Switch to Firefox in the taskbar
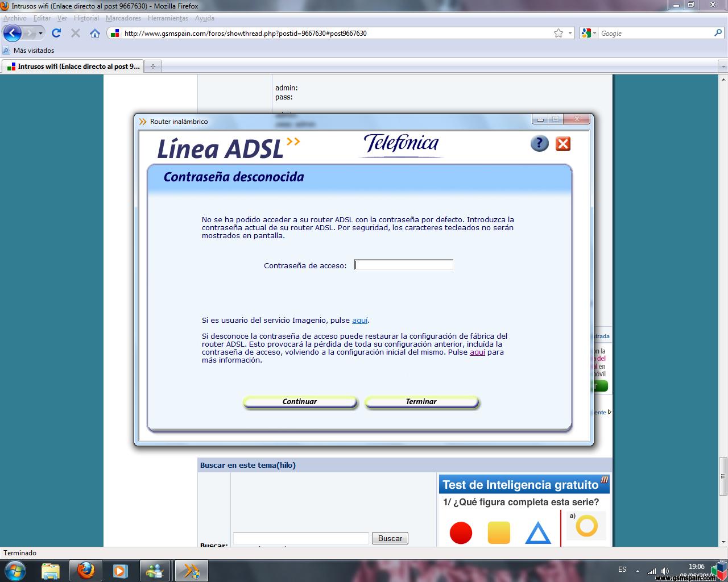 coord(86,570)
